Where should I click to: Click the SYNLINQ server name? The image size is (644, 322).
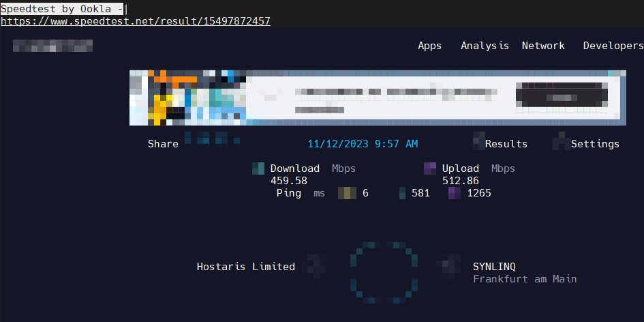point(494,267)
